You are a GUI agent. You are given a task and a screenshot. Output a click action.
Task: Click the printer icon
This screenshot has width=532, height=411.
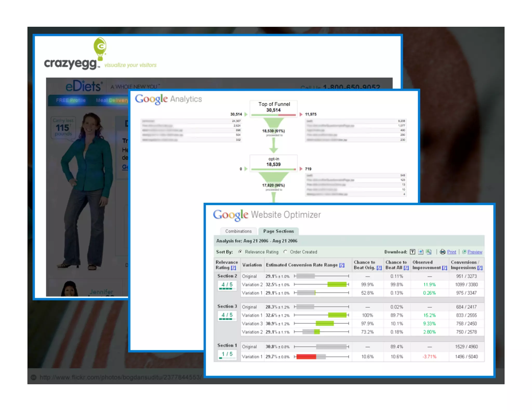[x=443, y=252]
